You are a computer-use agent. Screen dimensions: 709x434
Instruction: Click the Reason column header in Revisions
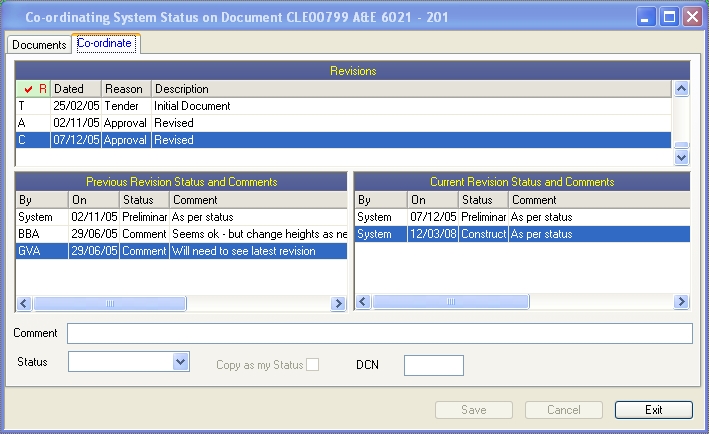tap(126, 89)
